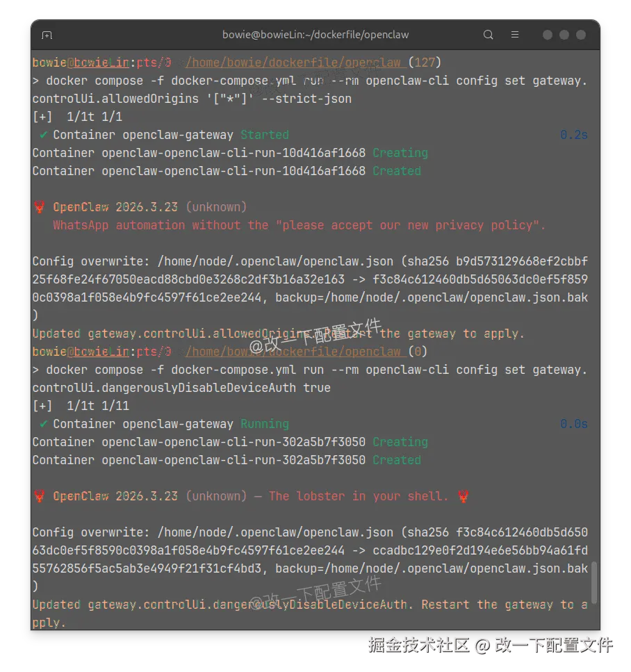
Task: Click 'controlUi.allowedOrigins' in the first command
Action: [x=116, y=99]
